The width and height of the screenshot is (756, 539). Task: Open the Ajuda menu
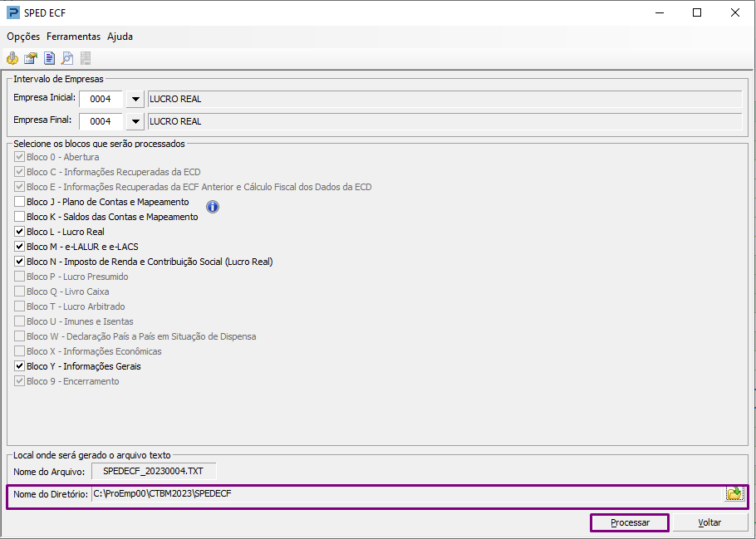coord(120,37)
